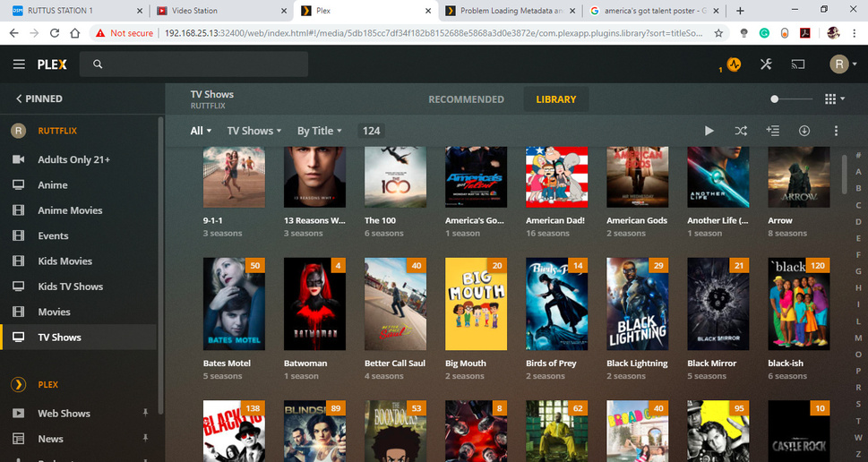The height and width of the screenshot is (462, 868).
Task: Click the black-ish title link
Action: click(x=785, y=363)
